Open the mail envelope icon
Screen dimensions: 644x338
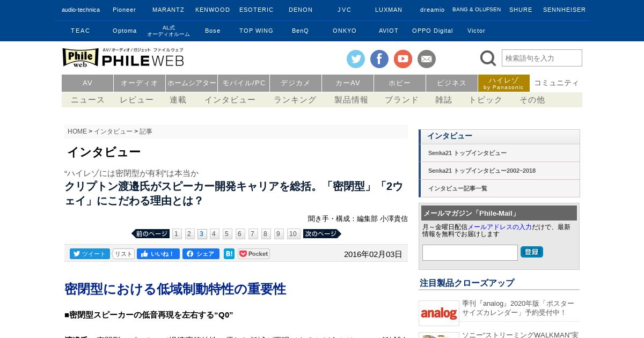[x=427, y=59]
